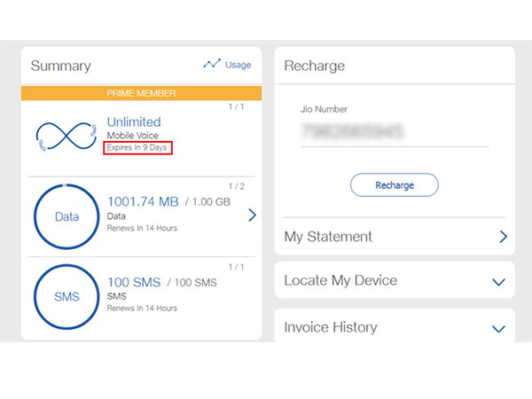Expand the Locate My Device section

497,281
